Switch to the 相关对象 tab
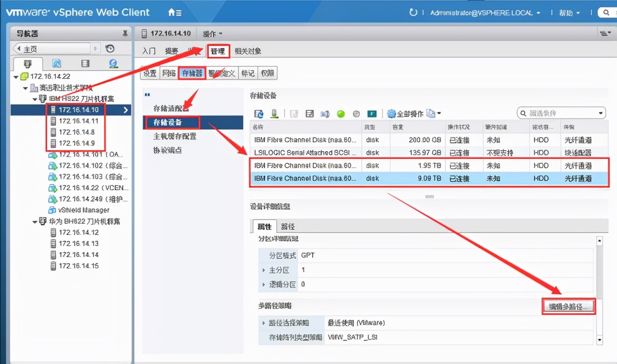Image resolution: width=617 pixels, height=364 pixels. (247, 51)
